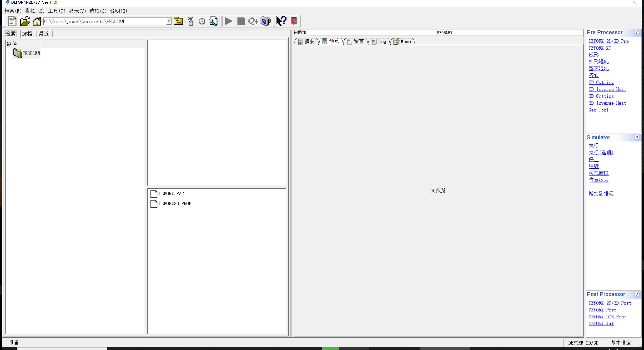The width and height of the screenshot is (644, 350).
Task: Open the 工具(T) menu
Action: tap(56, 11)
